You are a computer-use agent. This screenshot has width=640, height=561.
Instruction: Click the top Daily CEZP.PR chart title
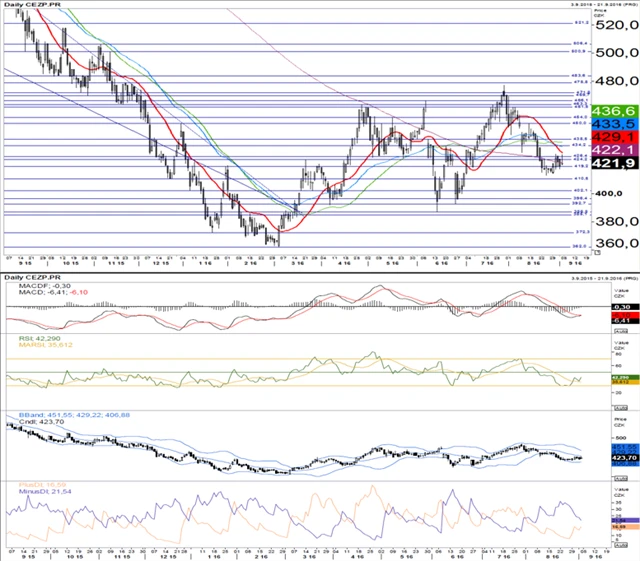(30, 6)
